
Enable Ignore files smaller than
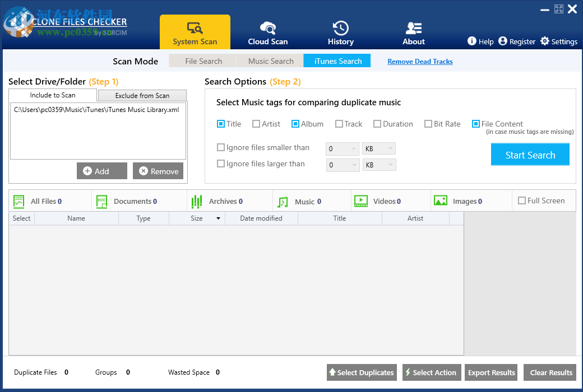click(221, 148)
